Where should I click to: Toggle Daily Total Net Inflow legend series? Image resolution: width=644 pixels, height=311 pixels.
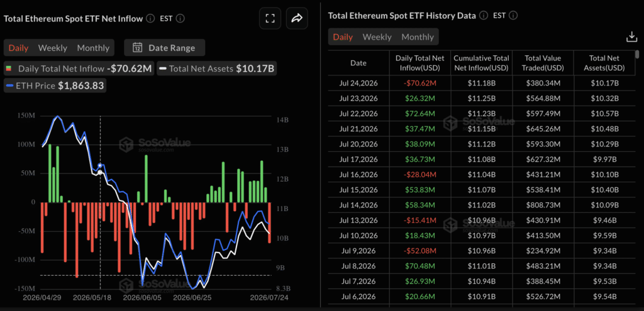[79, 69]
